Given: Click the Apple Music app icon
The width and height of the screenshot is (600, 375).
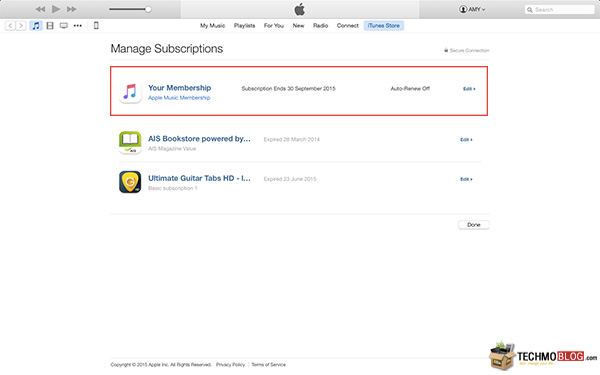Looking at the screenshot, I should click(130, 92).
